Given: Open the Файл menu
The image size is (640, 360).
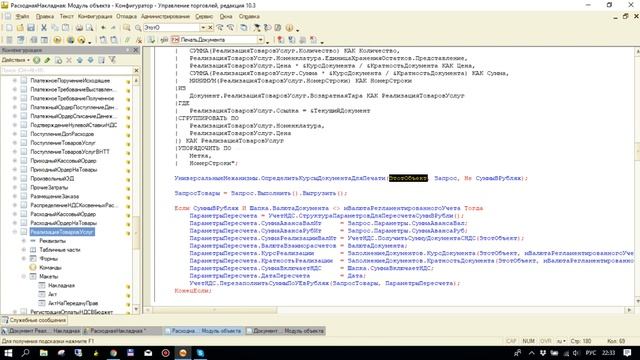Looking at the screenshot, I should pos(22,17).
